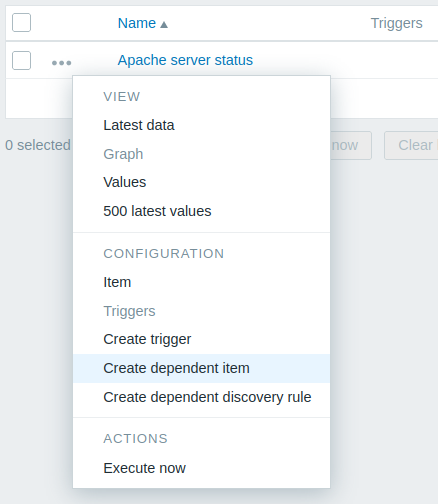Open the three-dot menu for Apache server status

click(61, 63)
